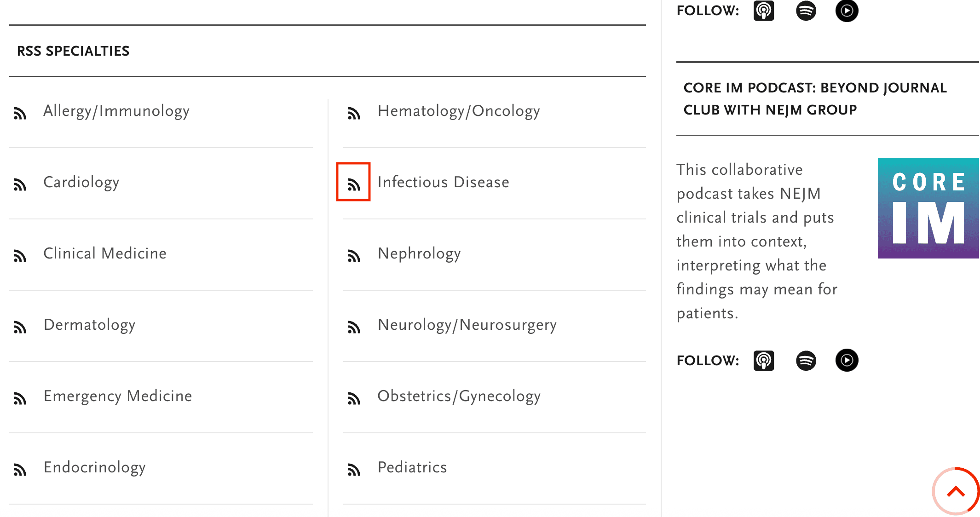This screenshot has height=517, width=980.
Task: Click the top play follow icon
Action: tap(847, 11)
